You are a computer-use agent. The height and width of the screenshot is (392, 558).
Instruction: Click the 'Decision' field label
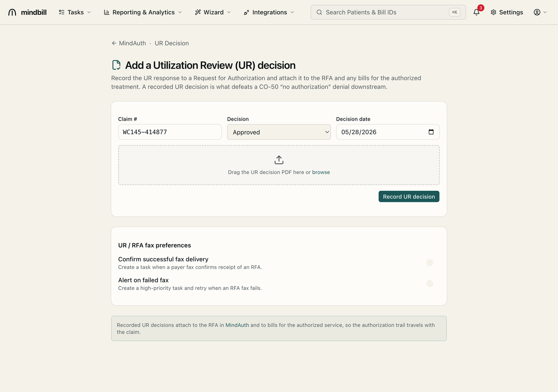pyautogui.click(x=238, y=119)
